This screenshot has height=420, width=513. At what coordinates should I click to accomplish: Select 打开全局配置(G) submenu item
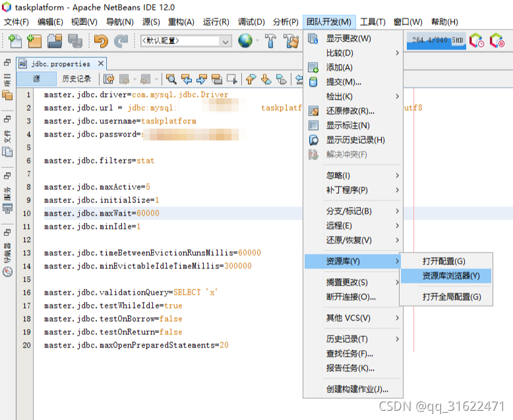pyautogui.click(x=446, y=297)
